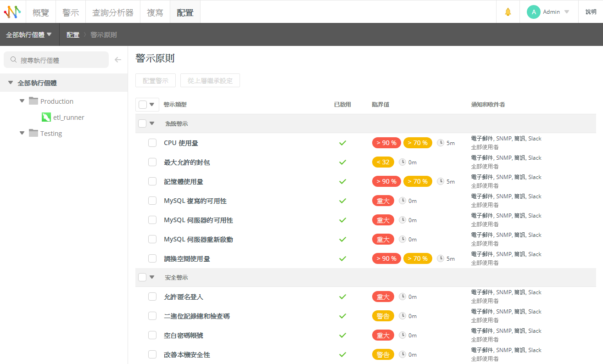Switch to the 查詢分析器 tab

[112, 12]
